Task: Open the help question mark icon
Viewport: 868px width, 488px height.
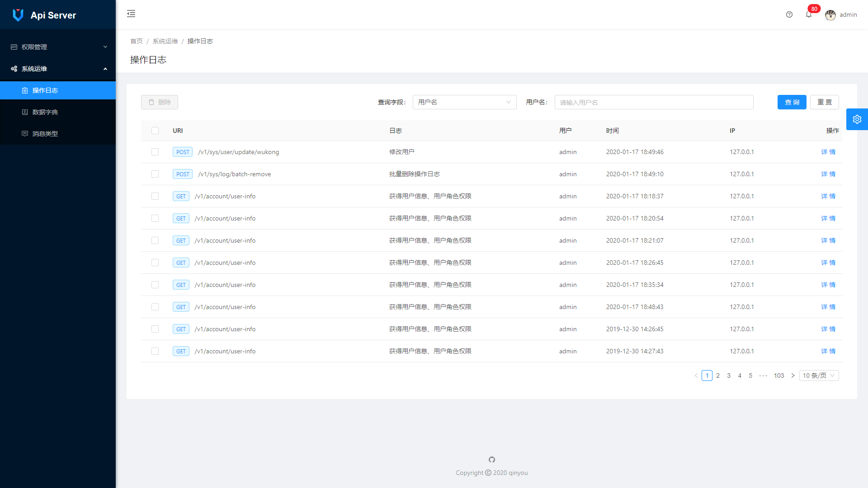Action: click(x=789, y=14)
